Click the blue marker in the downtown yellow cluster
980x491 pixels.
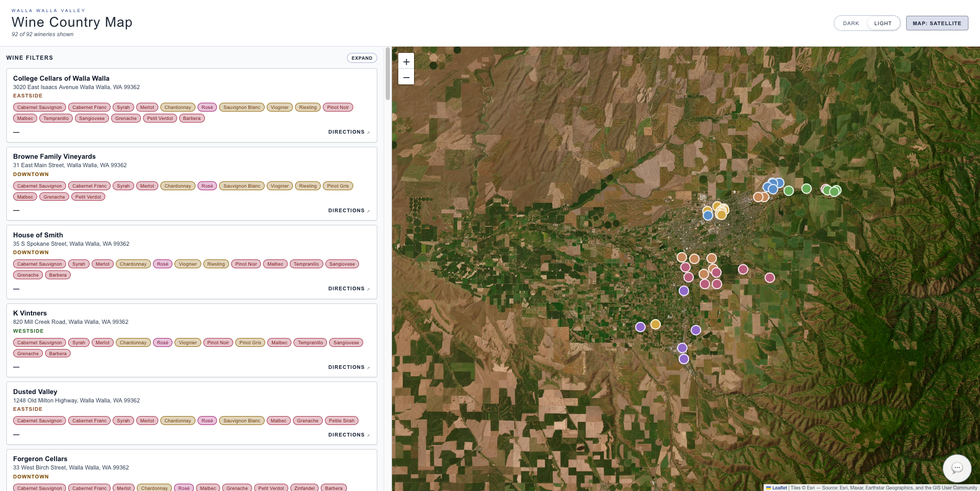click(x=708, y=215)
